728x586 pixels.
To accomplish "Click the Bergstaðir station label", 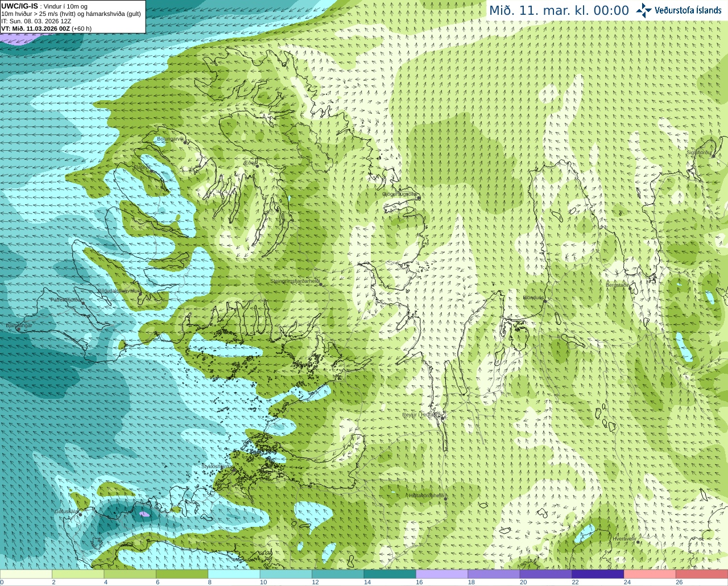I will [x=618, y=284].
